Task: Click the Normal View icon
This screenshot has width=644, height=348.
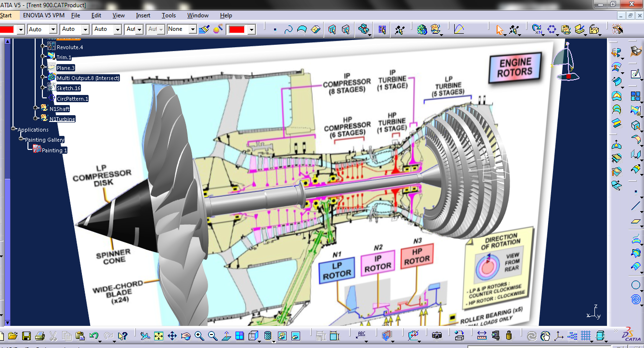Action: coord(226,336)
